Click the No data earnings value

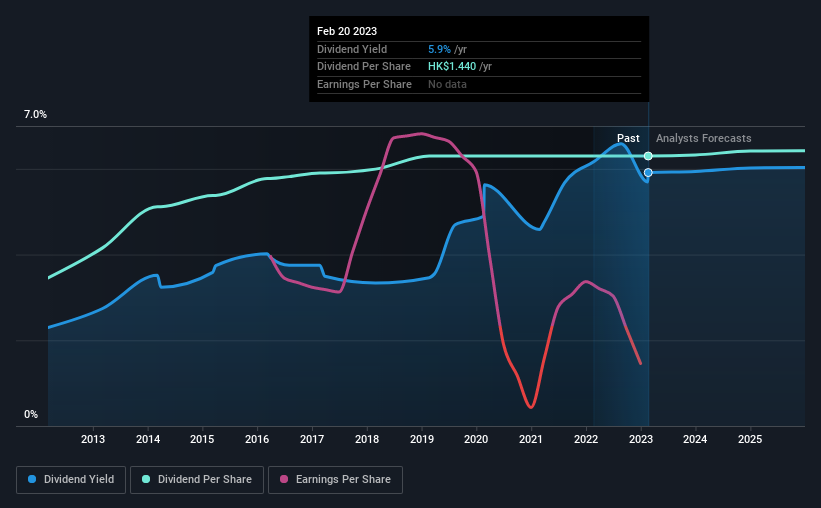[447, 84]
